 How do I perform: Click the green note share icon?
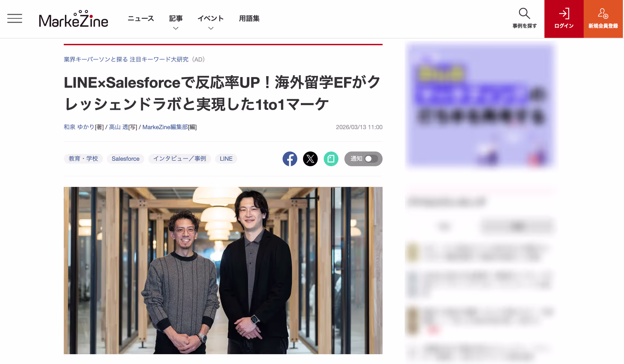(331, 159)
